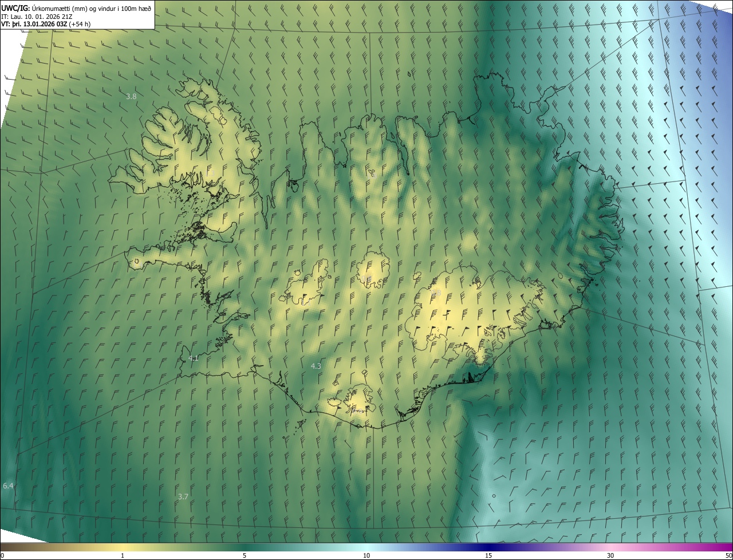Click the '15' tick on the colour scale
Viewport: 733px width, 560px height.
488,555
